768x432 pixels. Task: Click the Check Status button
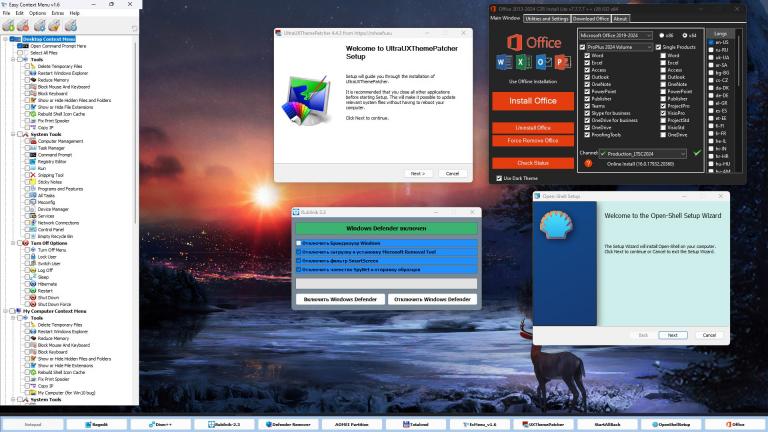pos(533,163)
